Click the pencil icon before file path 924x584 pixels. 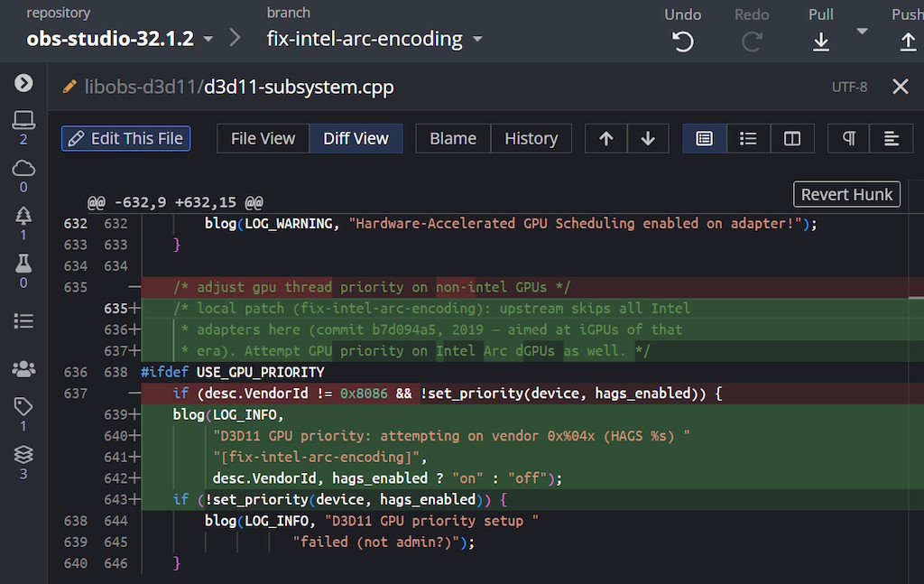(x=69, y=87)
